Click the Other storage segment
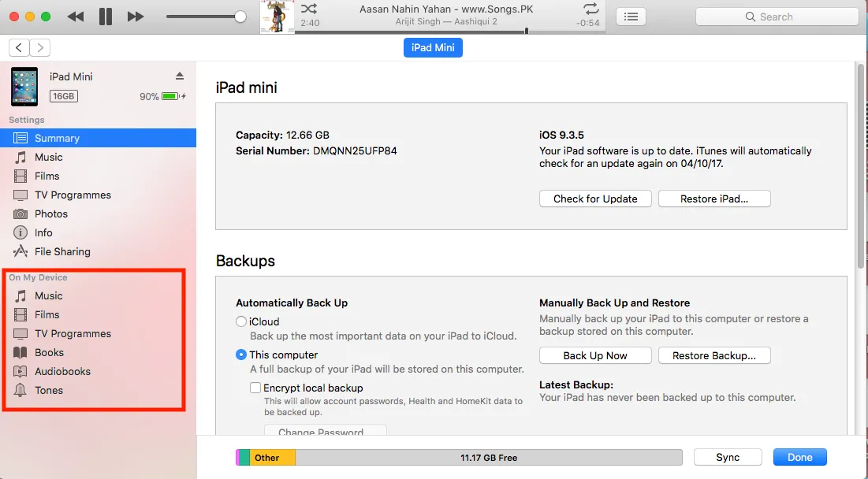This screenshot has height=479, width=868. click(x=272, y=458)
